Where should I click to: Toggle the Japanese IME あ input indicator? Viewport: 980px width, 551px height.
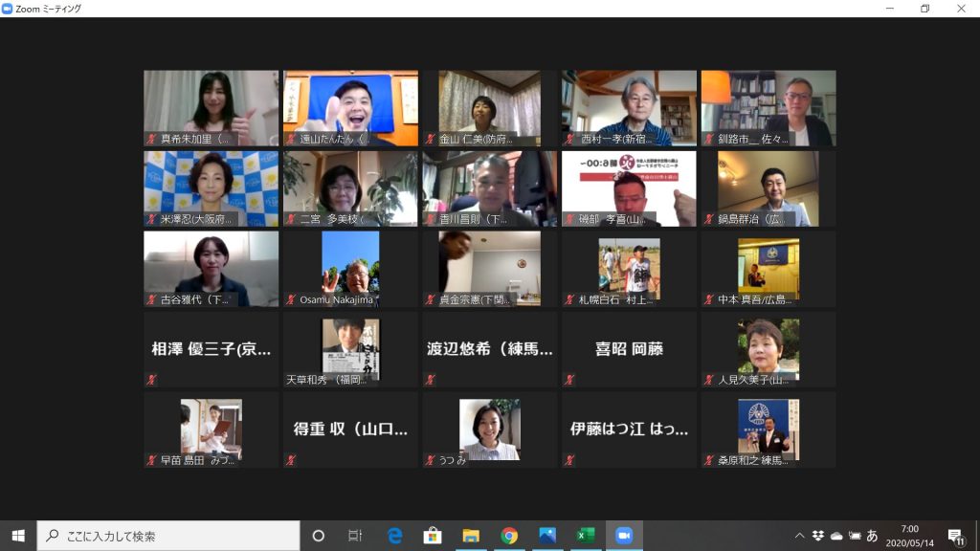(872, 536)
